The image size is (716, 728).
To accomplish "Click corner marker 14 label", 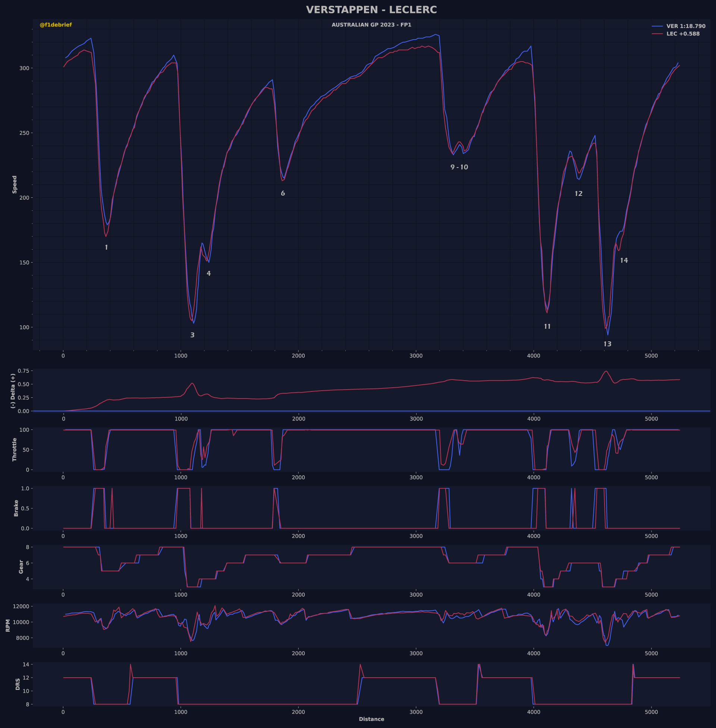I will pyautogui.click(x=624, y=260).
